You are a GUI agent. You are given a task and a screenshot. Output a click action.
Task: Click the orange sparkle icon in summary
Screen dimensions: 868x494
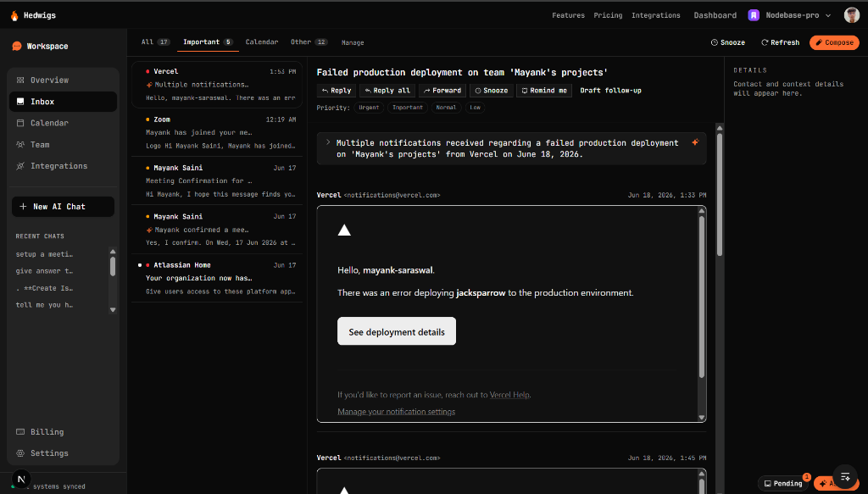point(695,142)
